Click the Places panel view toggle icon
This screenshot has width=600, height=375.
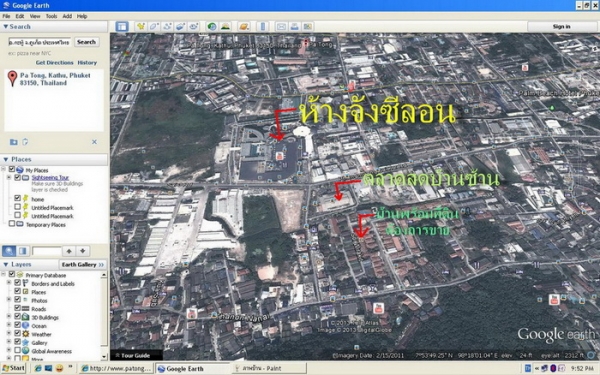[x=23, y=251]
